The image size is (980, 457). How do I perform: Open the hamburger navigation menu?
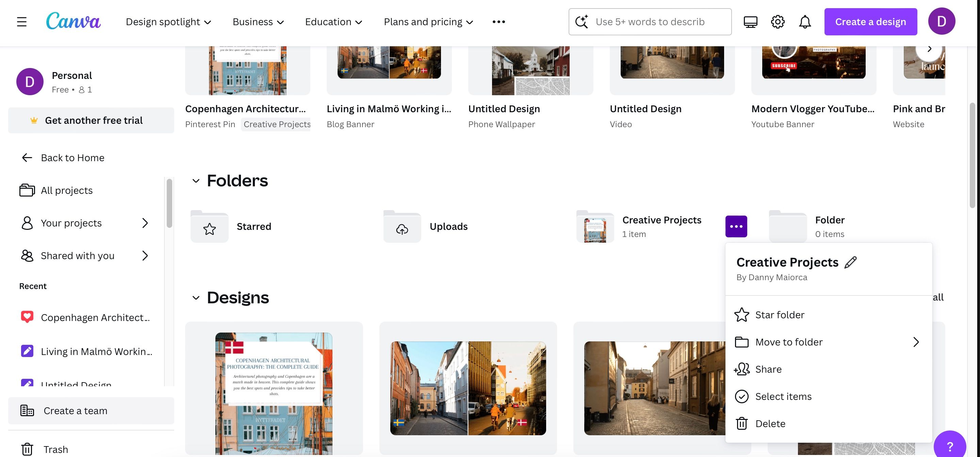(21, 22)
